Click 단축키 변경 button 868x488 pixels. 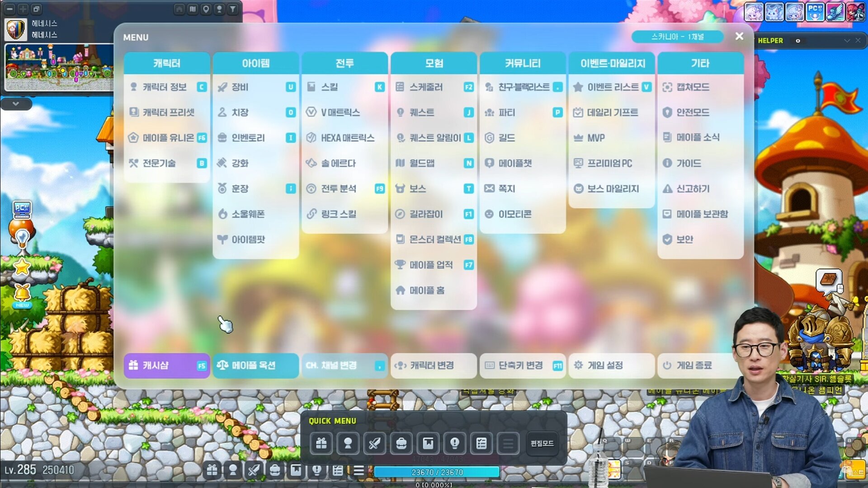(x=523, y=365)
